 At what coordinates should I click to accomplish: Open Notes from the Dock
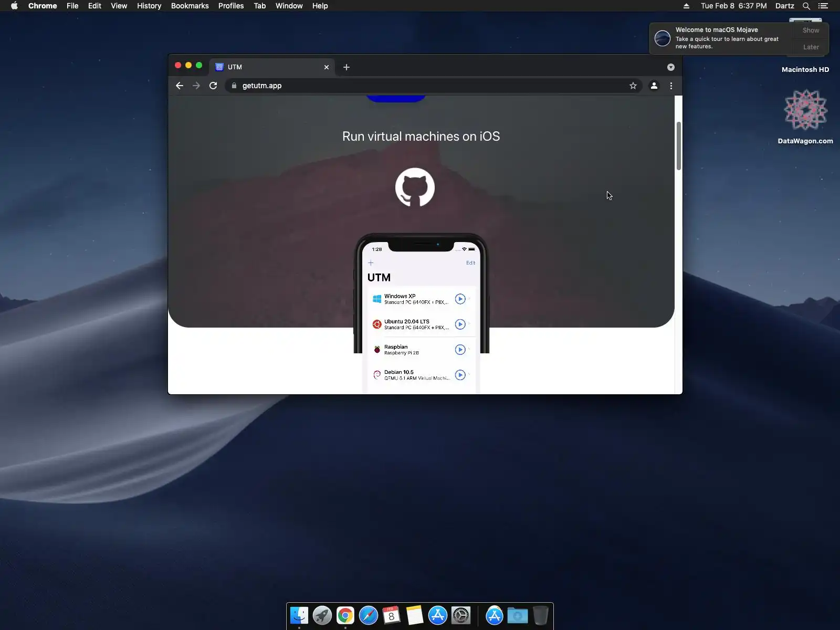pos(415,615)
